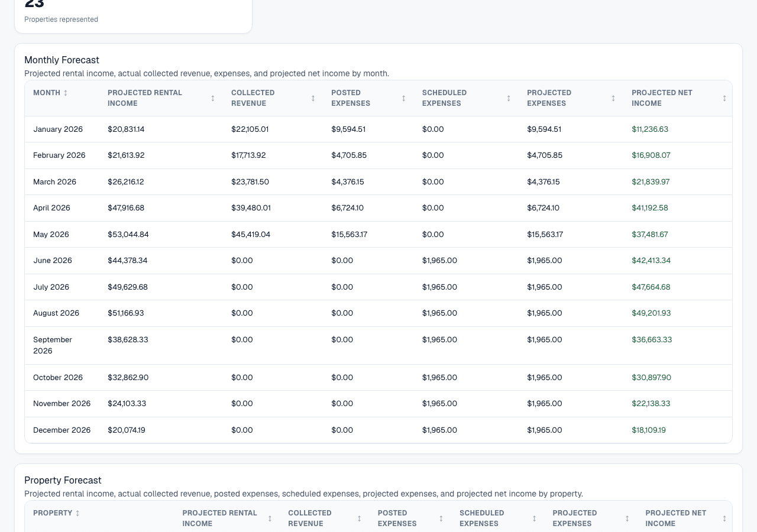Viewport: 757px width, 532px height.
Task: Sort Property Forecast by Projected Net Income icon
Action: click(724, 518)
